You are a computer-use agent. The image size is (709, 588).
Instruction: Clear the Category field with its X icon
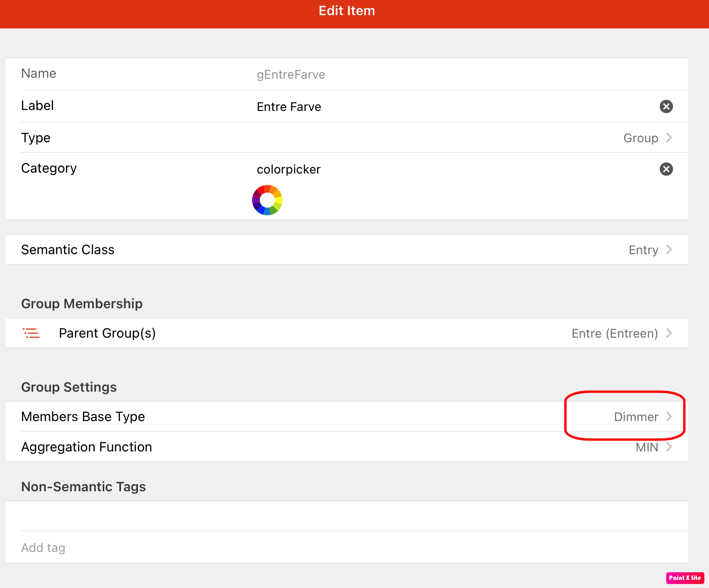click(x=666, y=169)
